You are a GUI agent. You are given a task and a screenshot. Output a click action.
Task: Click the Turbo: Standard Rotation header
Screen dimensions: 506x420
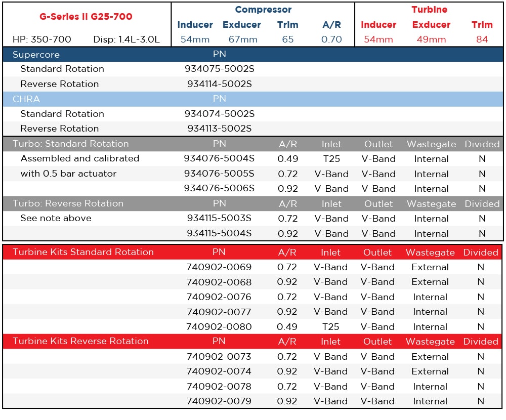point(253,144)
